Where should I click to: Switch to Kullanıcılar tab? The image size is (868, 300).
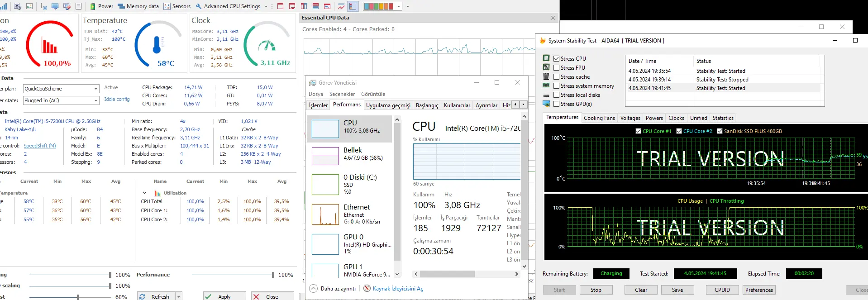(x=457, y=105)
